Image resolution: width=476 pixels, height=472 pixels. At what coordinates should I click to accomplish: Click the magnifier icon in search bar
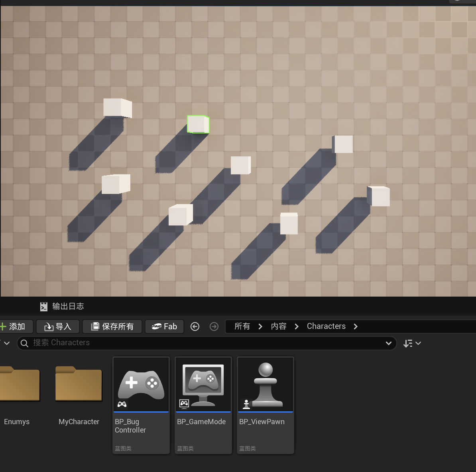point(25,343)
